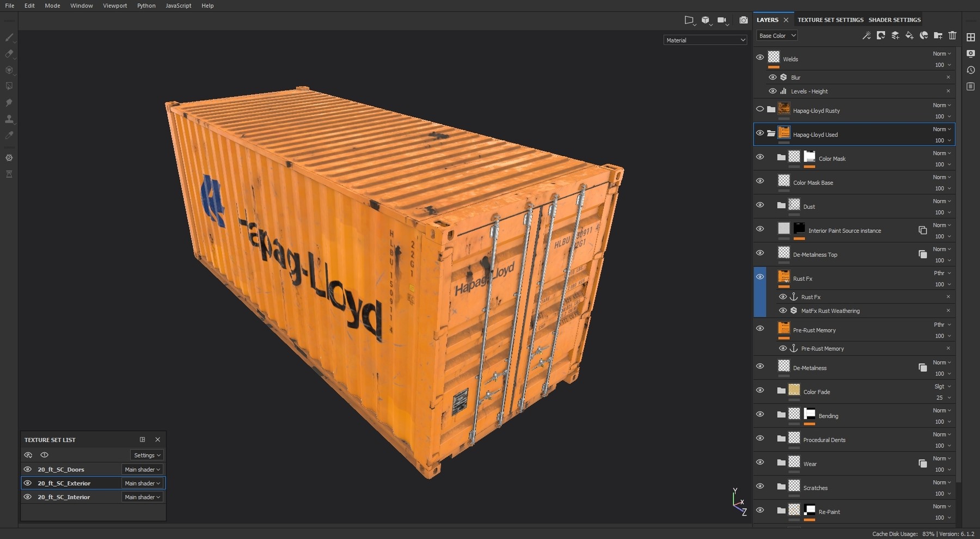The height and width of the screenshot is (539, 980).
Task: Select the Color Fade layer tan color thumbnail
Action: 794,390
